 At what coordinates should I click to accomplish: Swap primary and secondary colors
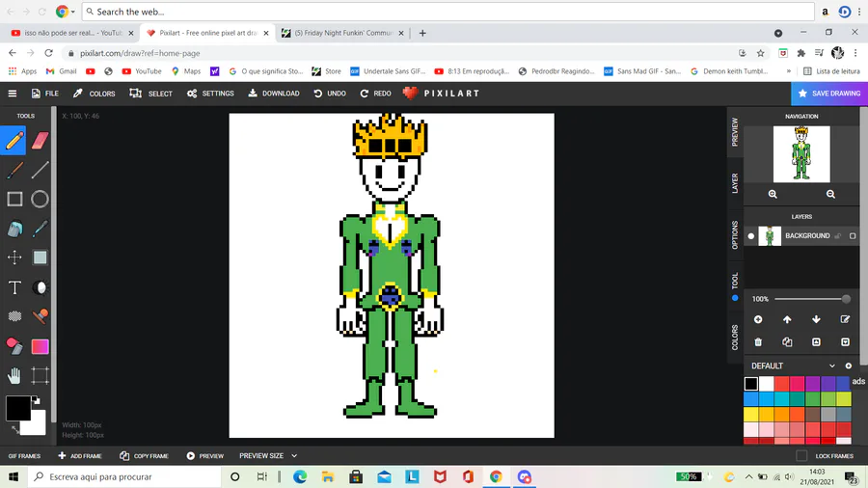pyautogui.click(x=14, y=429)
